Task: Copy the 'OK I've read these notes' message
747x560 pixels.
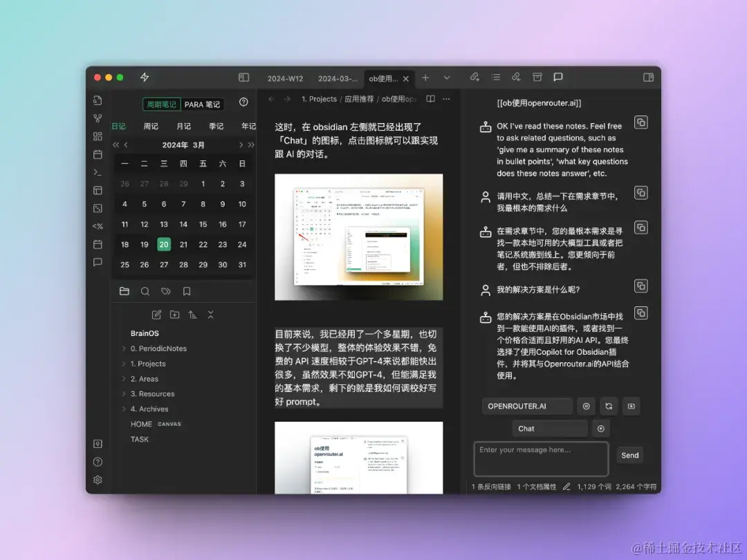Action: click(641, 123)
